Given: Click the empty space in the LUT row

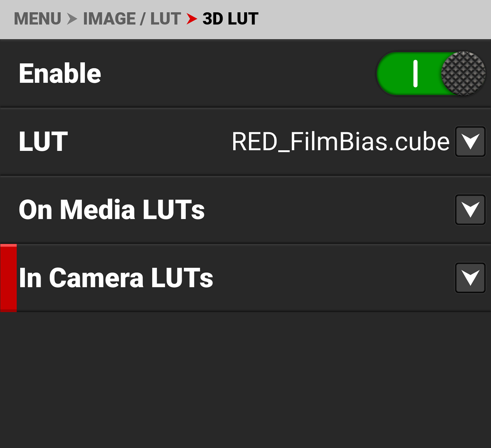Looking at the screenshot, I should (x=147, y=142).
